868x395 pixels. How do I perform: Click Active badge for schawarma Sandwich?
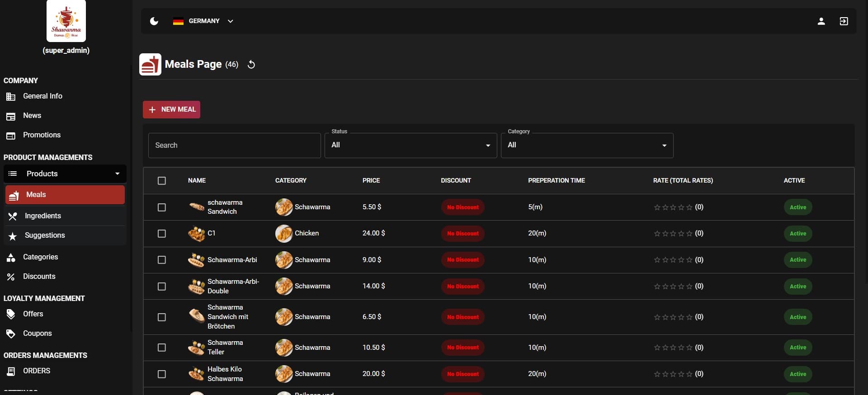tap(797, 207)
